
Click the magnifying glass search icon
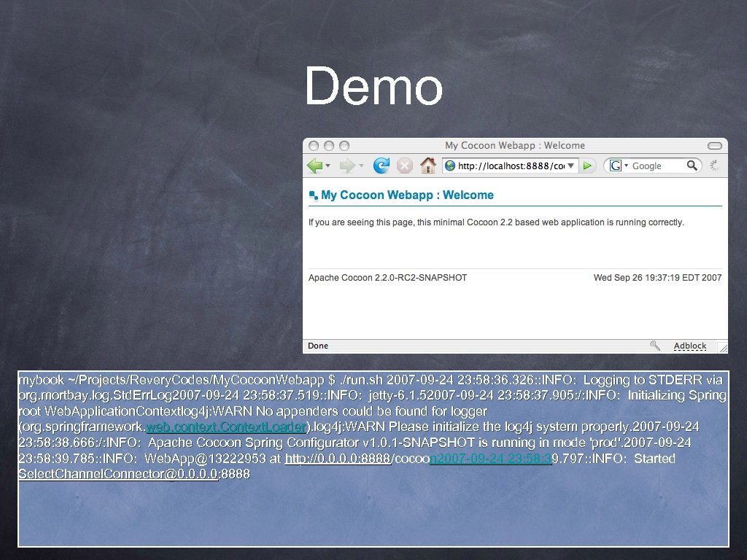tap(692, 166)
